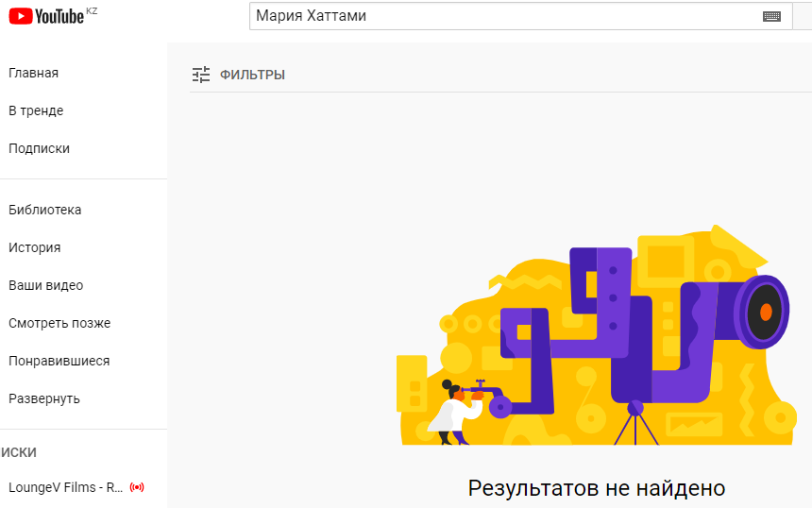Click the search field containing Мария Хаттами
This screenshot has height=508, width=812.
[x=520, y=16]
